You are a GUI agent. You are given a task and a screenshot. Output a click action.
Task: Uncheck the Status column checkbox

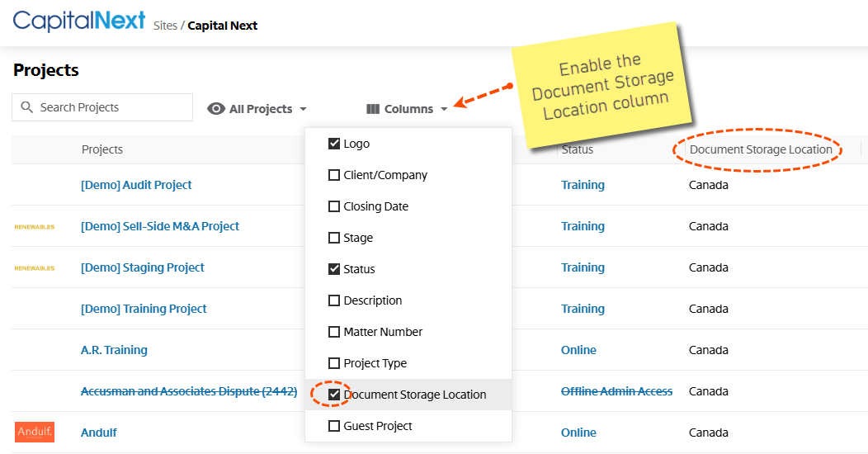[x=334, y=269]
